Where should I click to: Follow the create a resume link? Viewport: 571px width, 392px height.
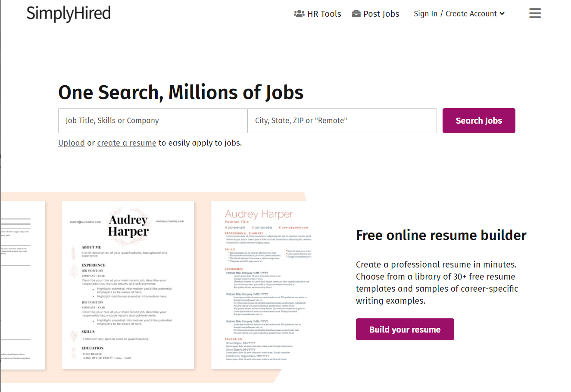click(127, 143)
